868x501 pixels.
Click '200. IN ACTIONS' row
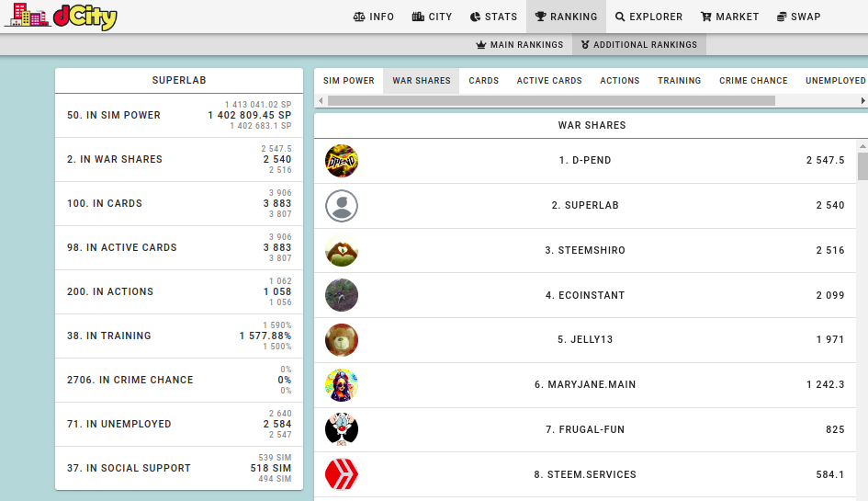[x=179, y=292]
